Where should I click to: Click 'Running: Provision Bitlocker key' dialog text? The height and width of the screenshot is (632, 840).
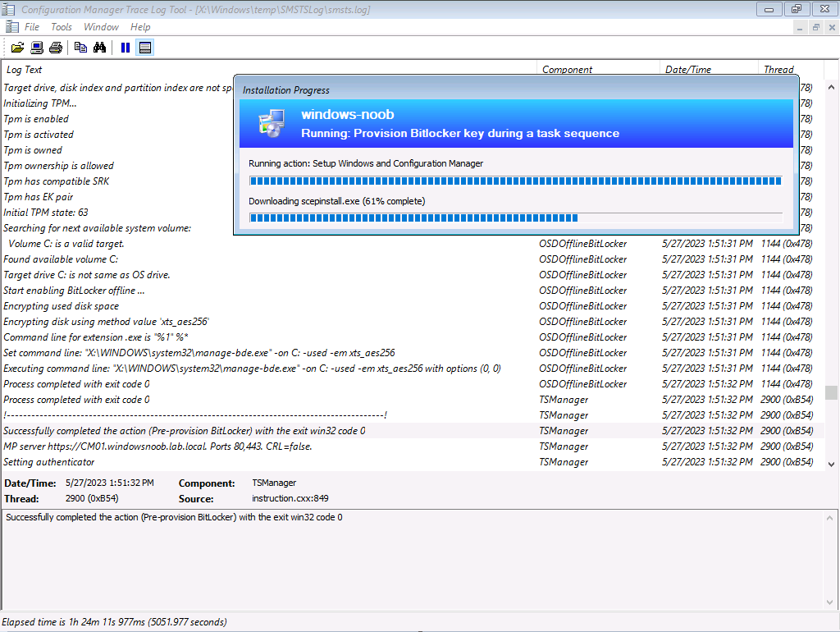click(x=460, y=134)
